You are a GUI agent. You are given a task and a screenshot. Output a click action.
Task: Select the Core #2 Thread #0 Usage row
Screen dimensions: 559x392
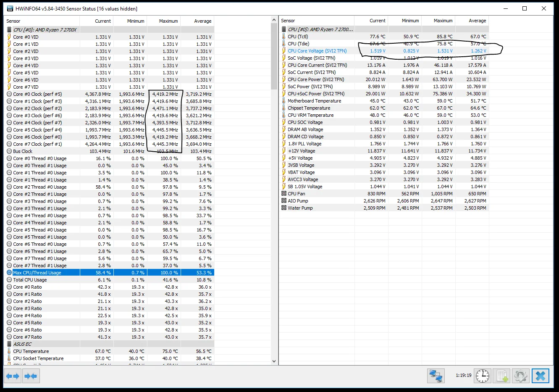pyautogui.click(x=109, y=187)
